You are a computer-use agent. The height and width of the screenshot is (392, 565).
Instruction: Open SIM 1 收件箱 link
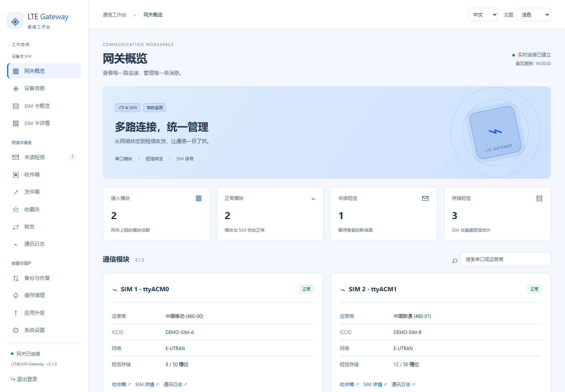coord(121,385)
